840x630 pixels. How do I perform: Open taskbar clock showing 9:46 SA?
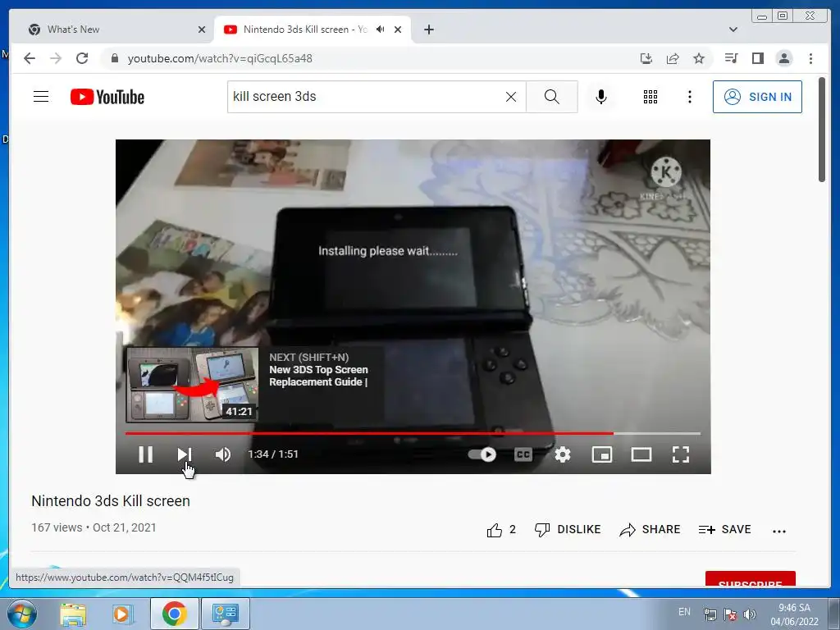(x=794, y=614)
